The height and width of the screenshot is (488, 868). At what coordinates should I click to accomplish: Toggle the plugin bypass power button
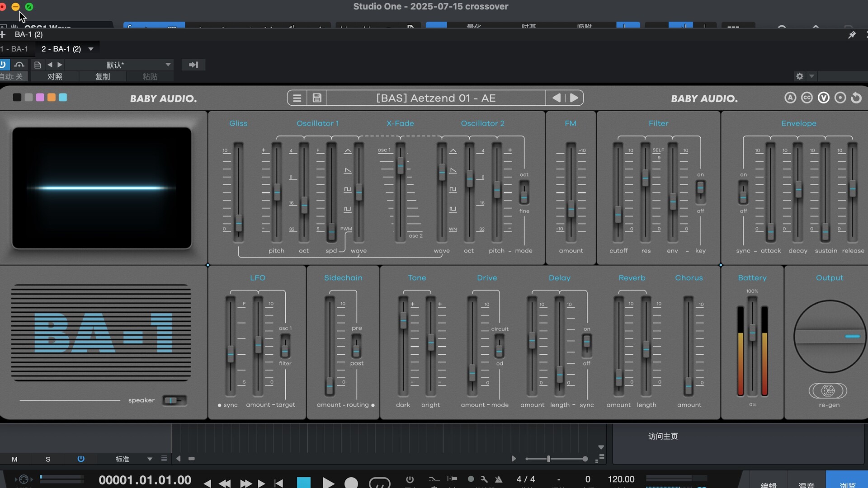[x=4, y=65]
